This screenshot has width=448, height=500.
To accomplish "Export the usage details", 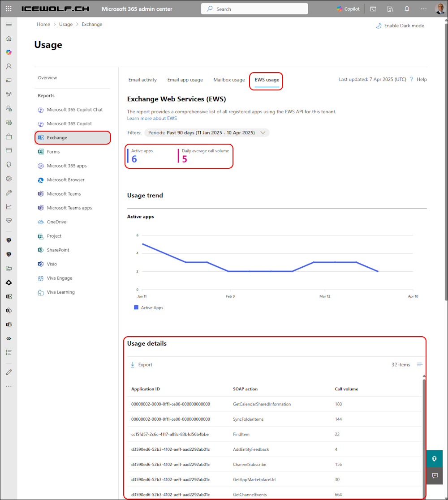I will (x=142, y=364).
